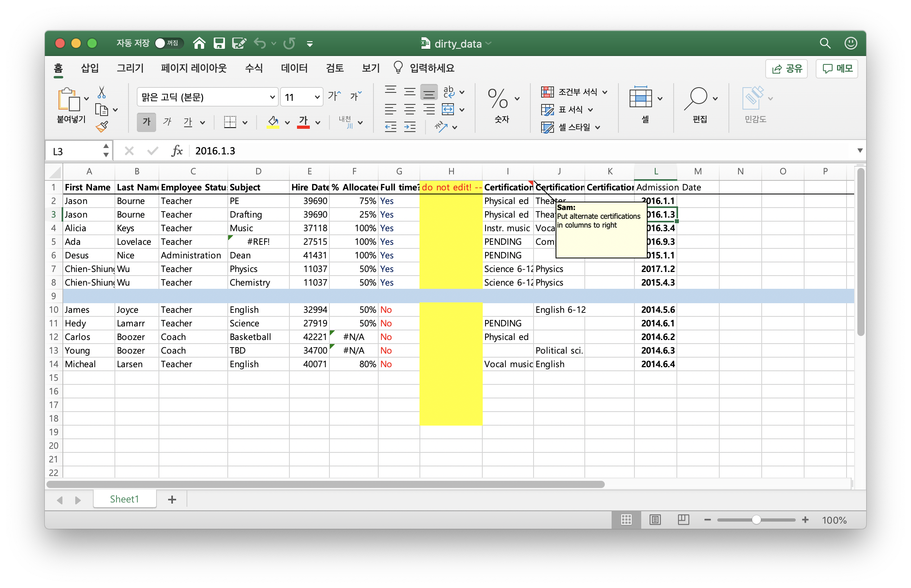Click the format painter brush icon

102,127
